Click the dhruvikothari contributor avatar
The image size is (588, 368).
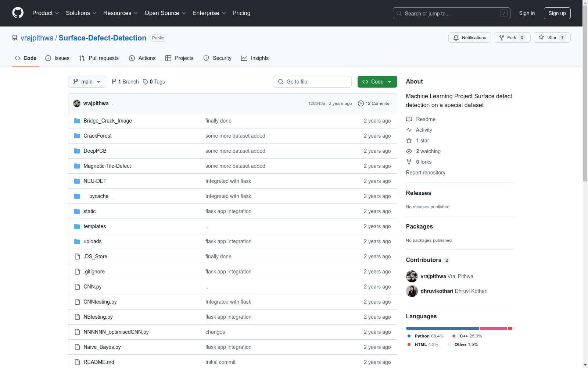[412, 291]
